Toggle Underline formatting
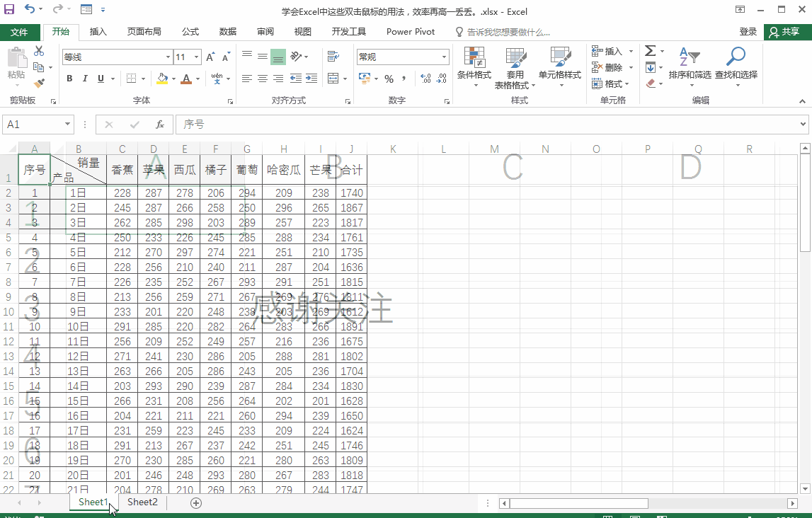 click(x=101, y=78)
